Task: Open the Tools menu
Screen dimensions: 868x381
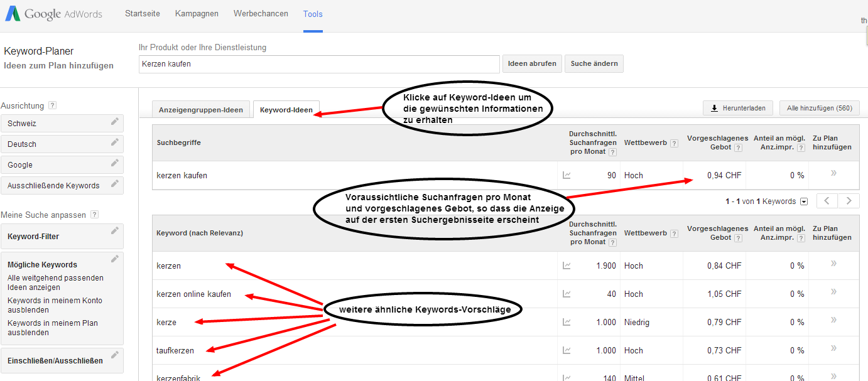Action: coord(313,14)
